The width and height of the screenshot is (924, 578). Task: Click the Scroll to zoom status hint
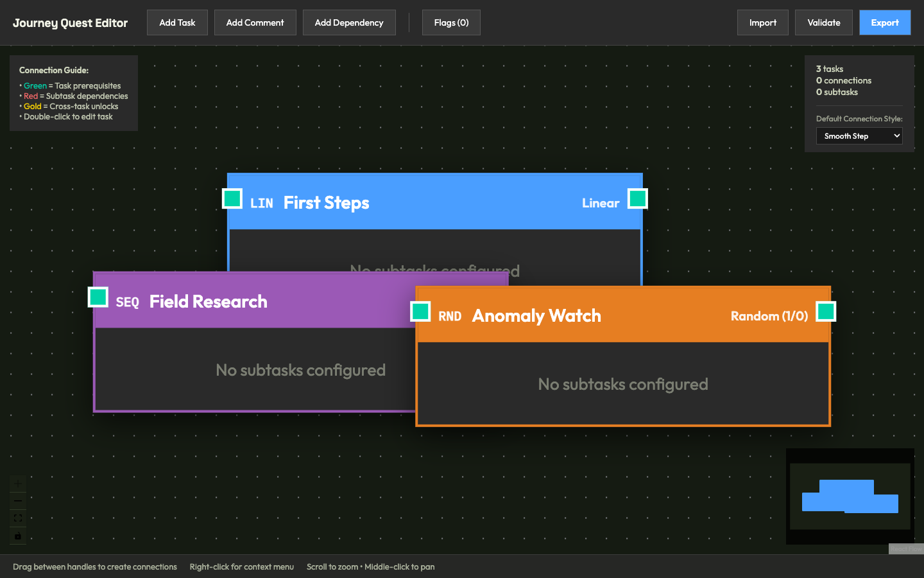coord(371,566)
